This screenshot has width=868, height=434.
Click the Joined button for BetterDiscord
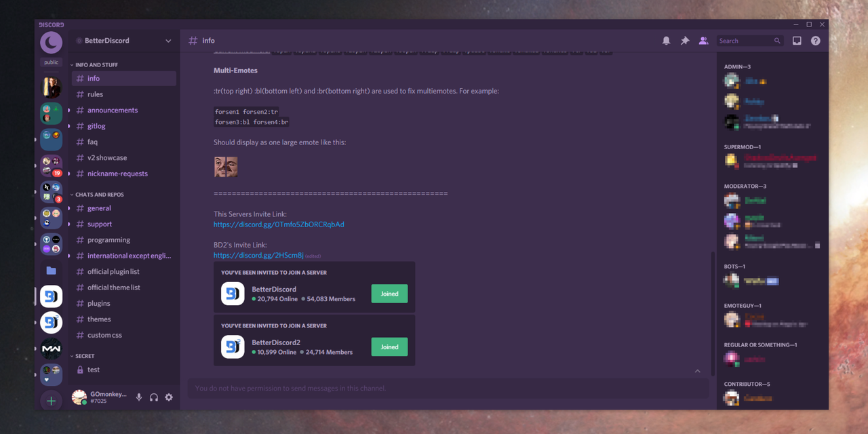coord(389,294)
